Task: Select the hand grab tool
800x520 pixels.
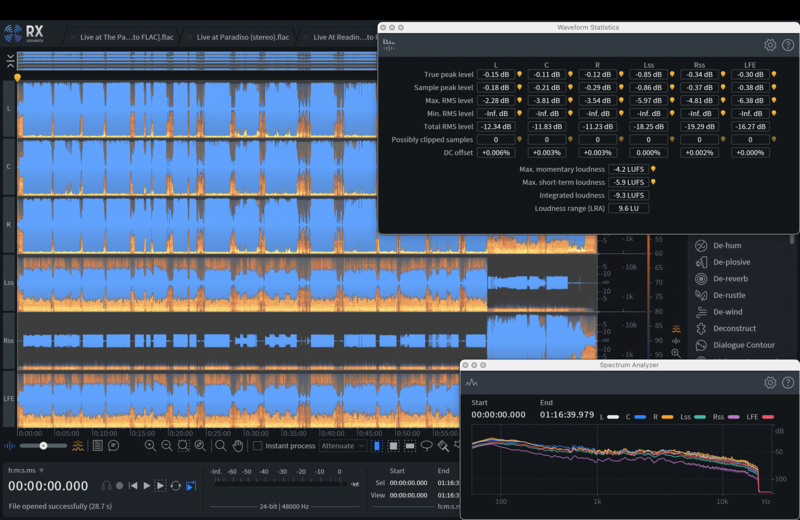Action: tap(237, 446)
